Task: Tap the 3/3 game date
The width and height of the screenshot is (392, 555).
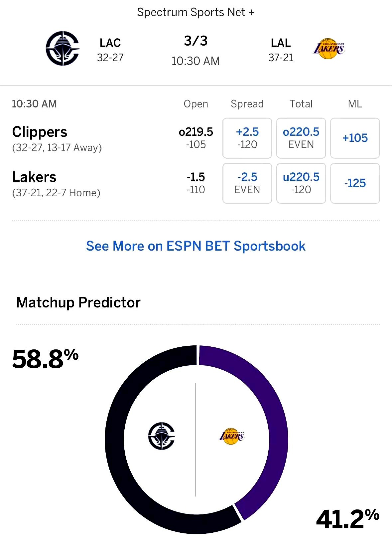Action: [196, 41]
